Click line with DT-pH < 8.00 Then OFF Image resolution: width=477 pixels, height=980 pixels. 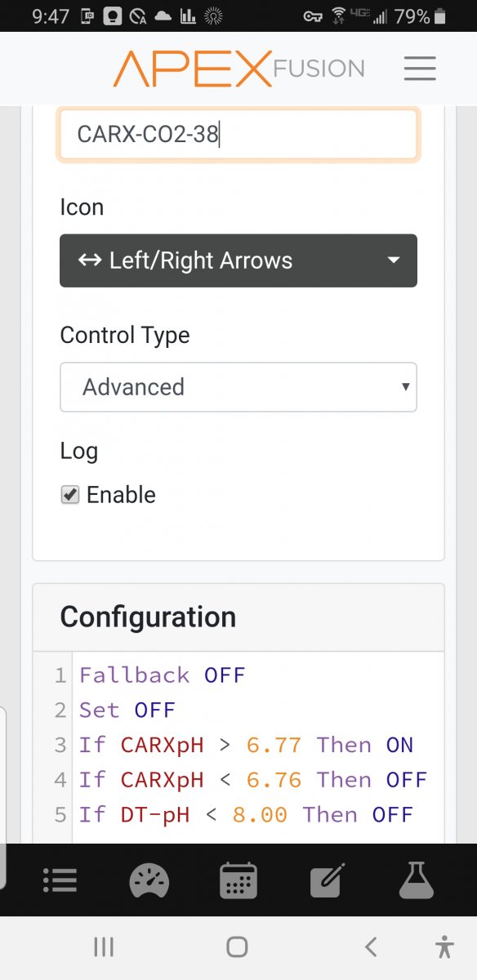click(x=247, y=814)
